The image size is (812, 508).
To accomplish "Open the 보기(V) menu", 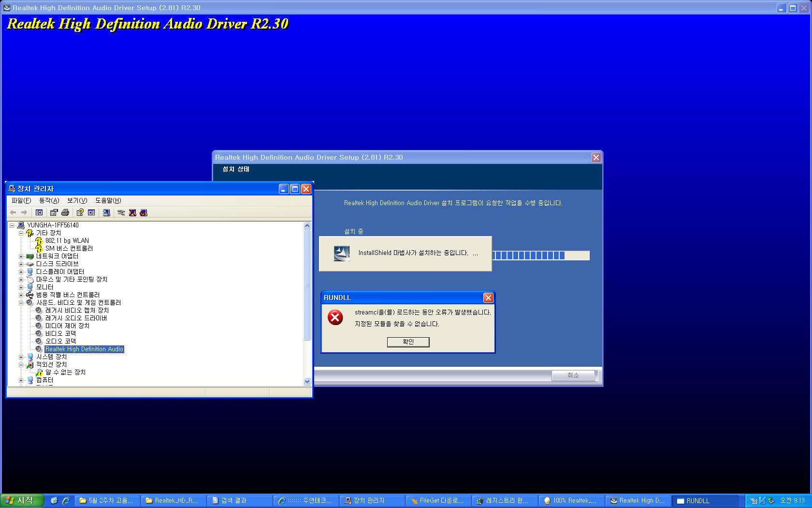I will click(x=77, y=200).
